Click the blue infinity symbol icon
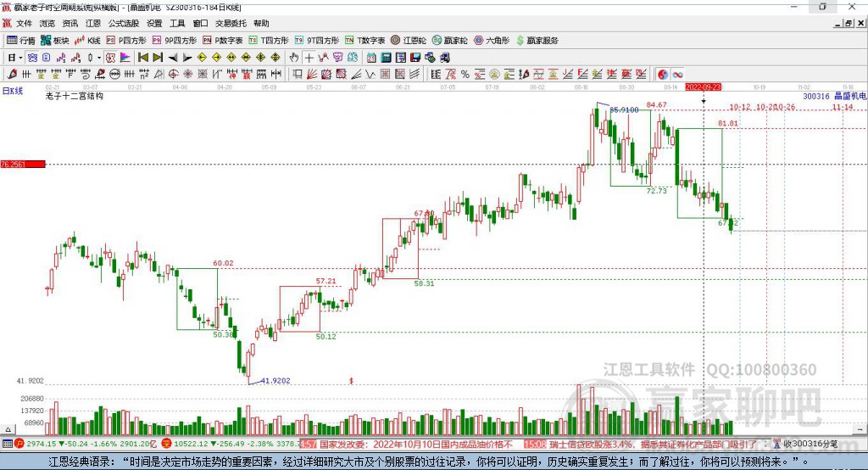Image resolution: width=868 pixels, height=470 pixels. tap(677, 75)
